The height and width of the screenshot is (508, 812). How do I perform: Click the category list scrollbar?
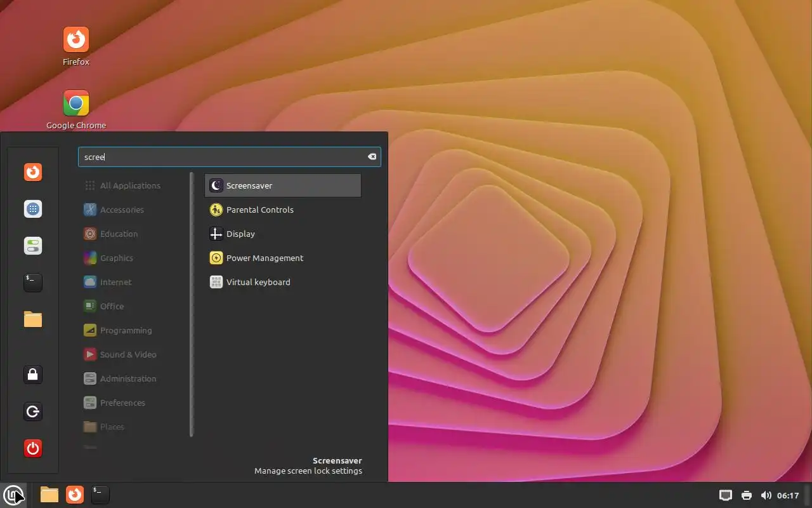(192, 304)
